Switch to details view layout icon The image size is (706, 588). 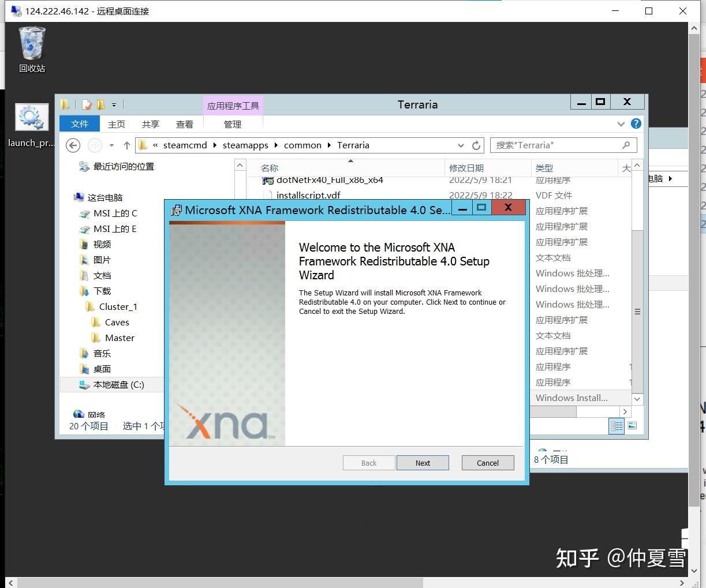point(617,426)
